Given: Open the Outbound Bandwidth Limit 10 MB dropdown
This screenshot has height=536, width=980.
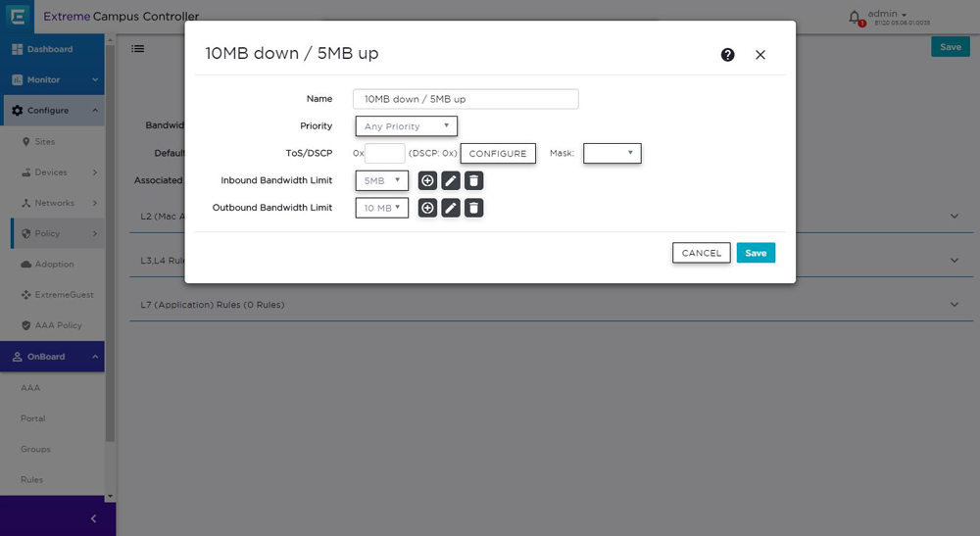Looking at the screenshot, I should [x=381, y=208].
